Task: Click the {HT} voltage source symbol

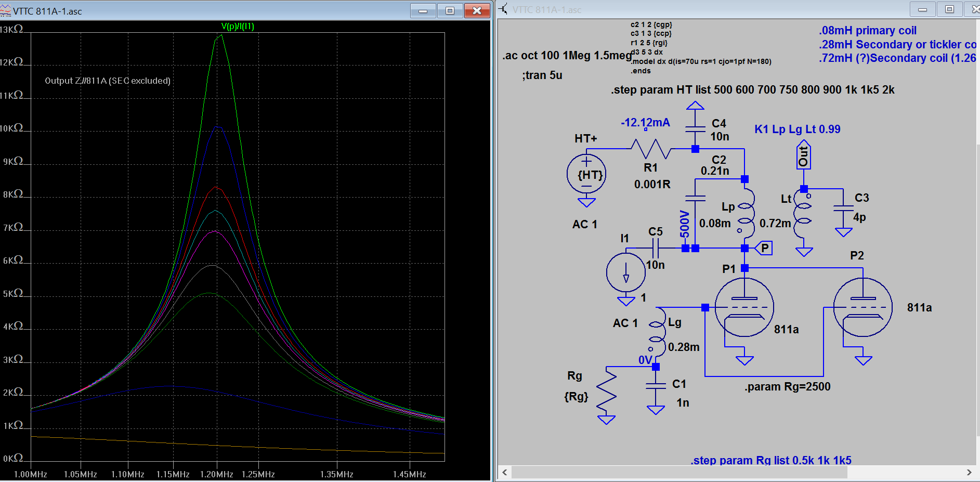Action: 586,174
